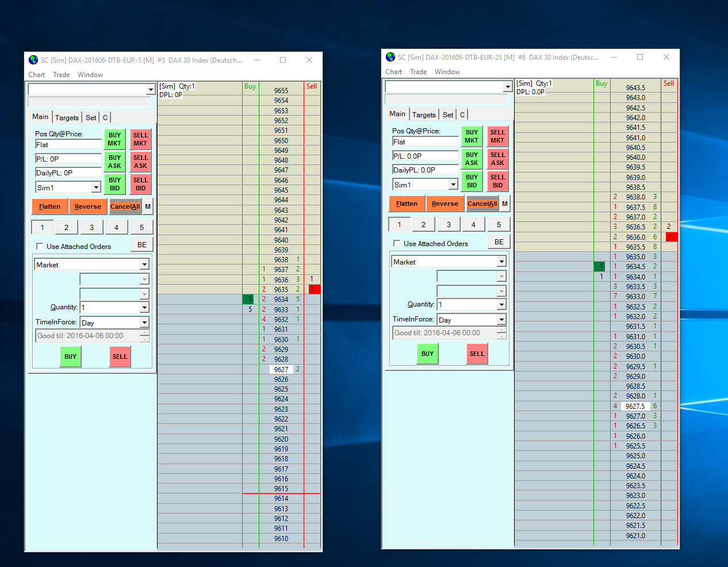
Task: Open the Market order type dropdown in the #5 window
Action: [144, 265]
